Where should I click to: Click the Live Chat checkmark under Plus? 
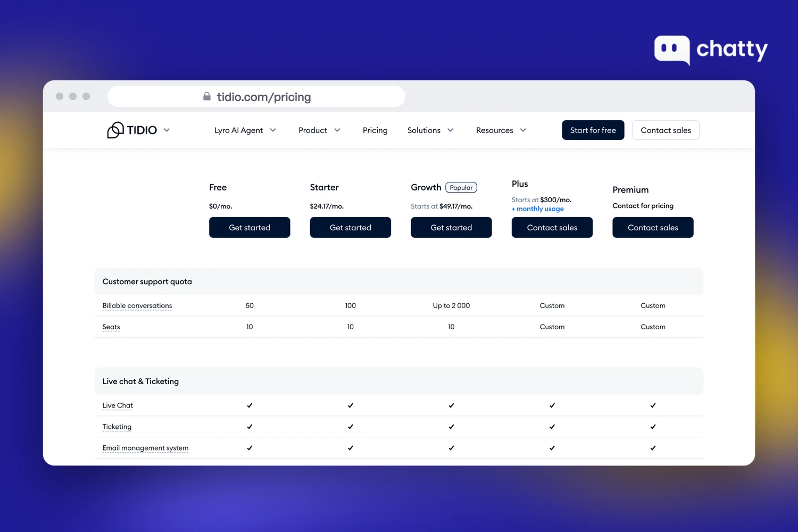click(x=552, y=405)
